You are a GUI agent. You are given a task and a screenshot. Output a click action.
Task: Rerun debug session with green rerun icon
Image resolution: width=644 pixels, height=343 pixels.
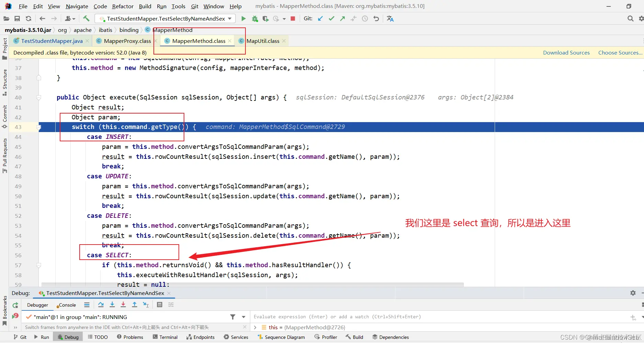(x=15, y=305)
